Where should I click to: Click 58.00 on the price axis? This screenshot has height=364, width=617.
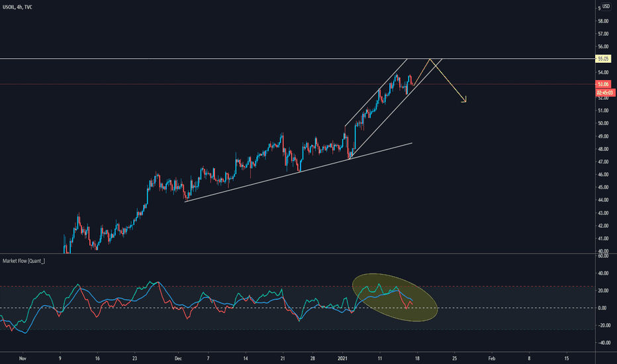(x=603, y=21)
